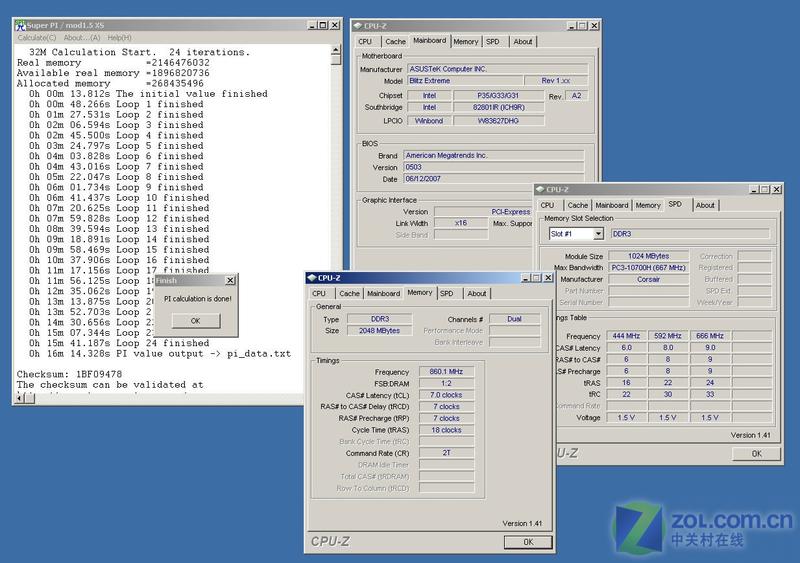
Task: Click the Module Size field 1024 MBytes
Action: point(648,256)
